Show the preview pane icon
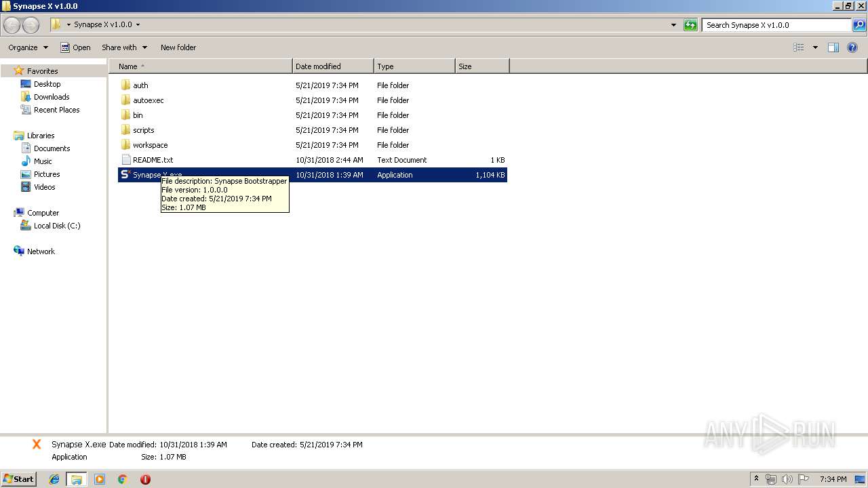 coord(833,47)
